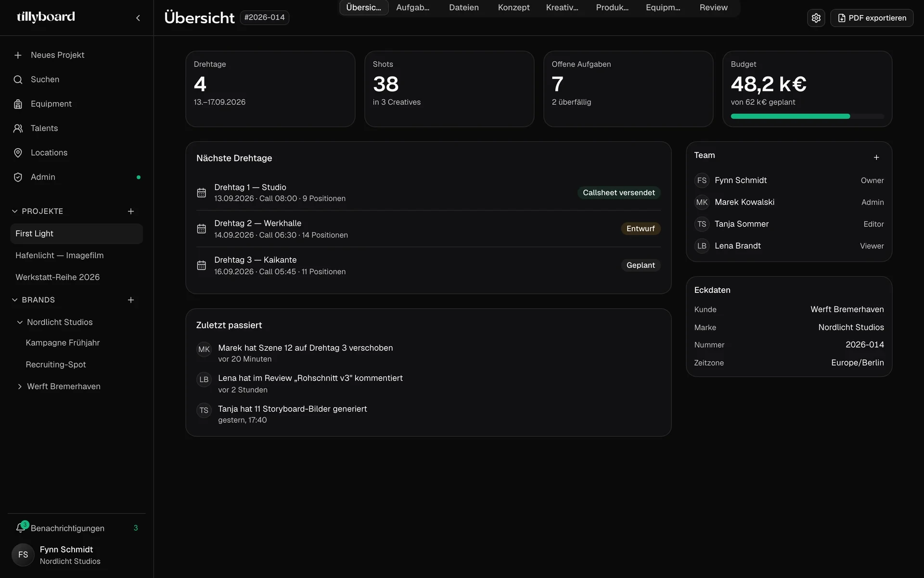Viewport: 924px width, 578px height.
Task: Click the calendar icon for Drehtag 1
Action: [x=202, y=193]
